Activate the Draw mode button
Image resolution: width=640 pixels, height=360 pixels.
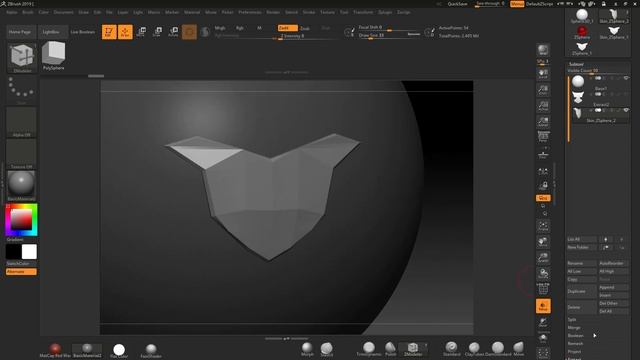point(125,32)
